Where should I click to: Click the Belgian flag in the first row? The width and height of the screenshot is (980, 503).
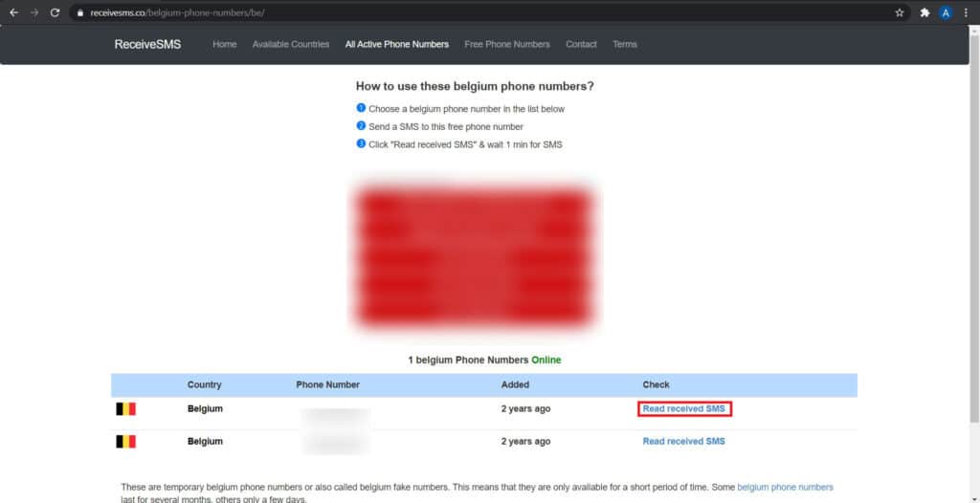pyautogui.click(x=125, y=409)
